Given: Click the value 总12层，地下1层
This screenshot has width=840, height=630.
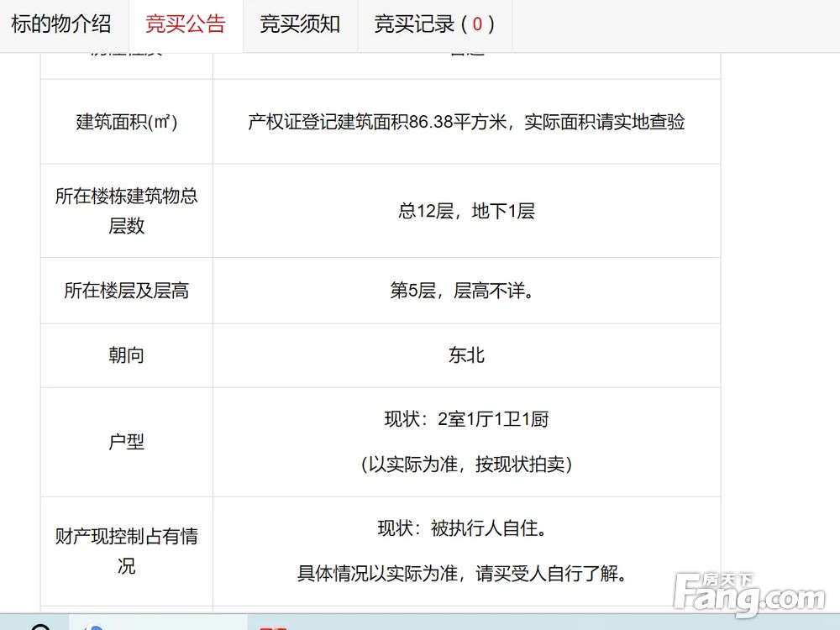Looking at the screenshot, I should pos(466,211).
